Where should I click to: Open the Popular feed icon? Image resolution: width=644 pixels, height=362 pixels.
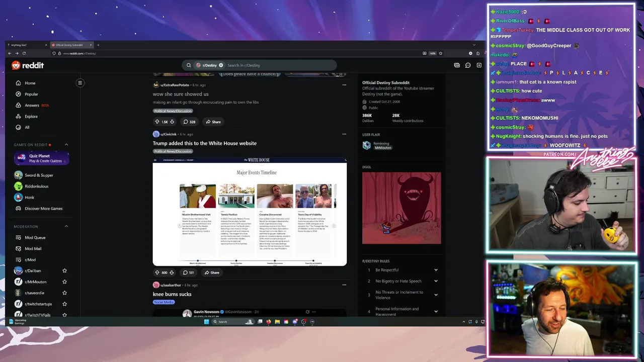tap(18, 94)
